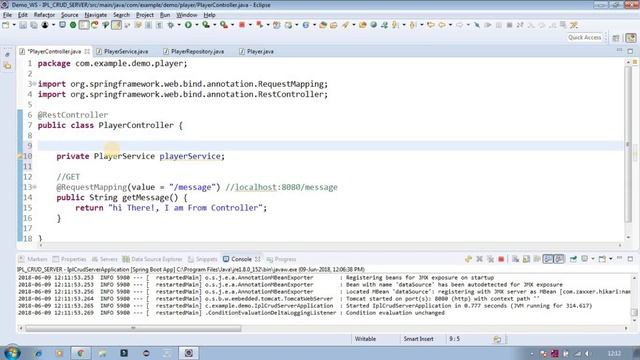Minimize the Console panel

[619, 259]
